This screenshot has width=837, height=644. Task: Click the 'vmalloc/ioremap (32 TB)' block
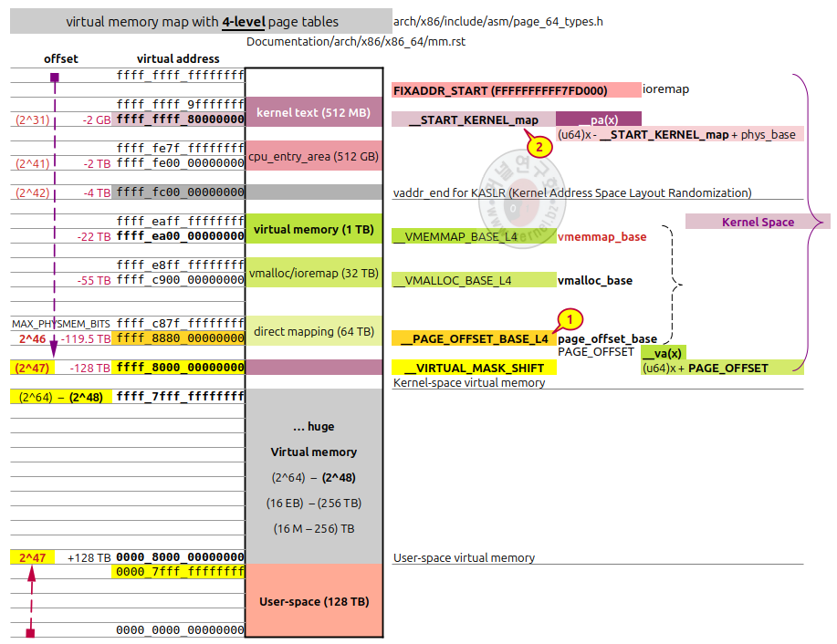pos(314,273)
